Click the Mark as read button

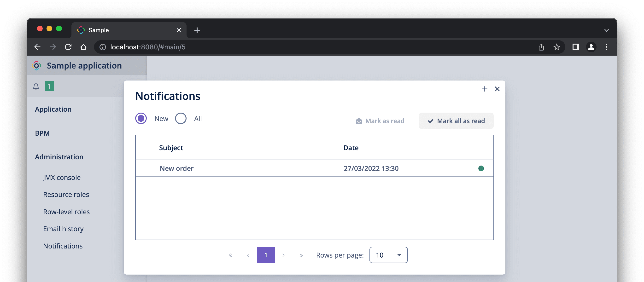[x=380, y=121]
